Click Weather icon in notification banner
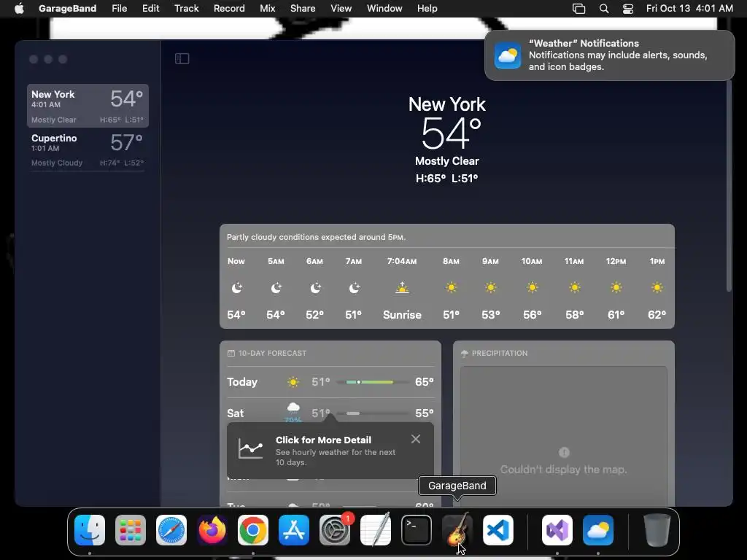Viewport: 747px width, 560px height. [x=508, y=55]
